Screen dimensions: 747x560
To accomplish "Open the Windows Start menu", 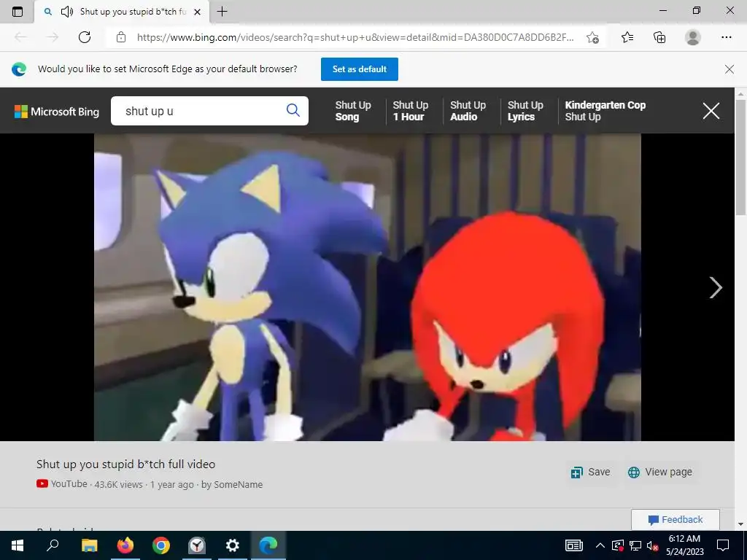I will pos(18,545).
